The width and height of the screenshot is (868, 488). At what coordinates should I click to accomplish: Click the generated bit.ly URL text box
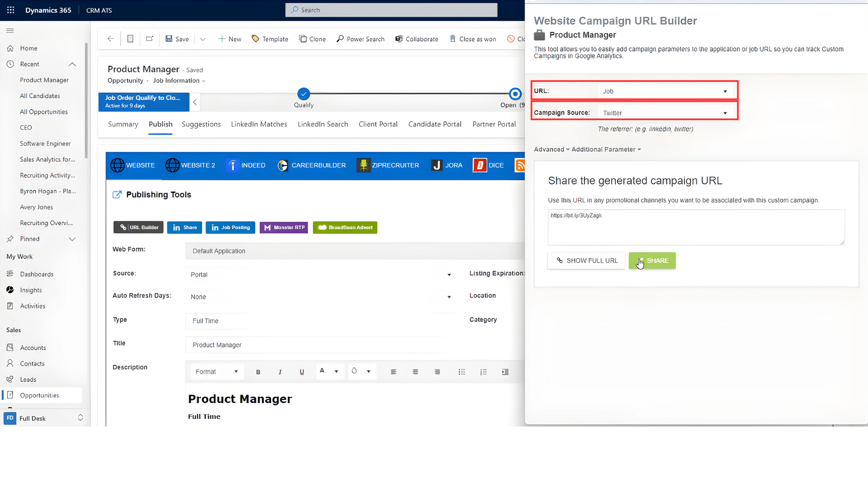[696, 227]
